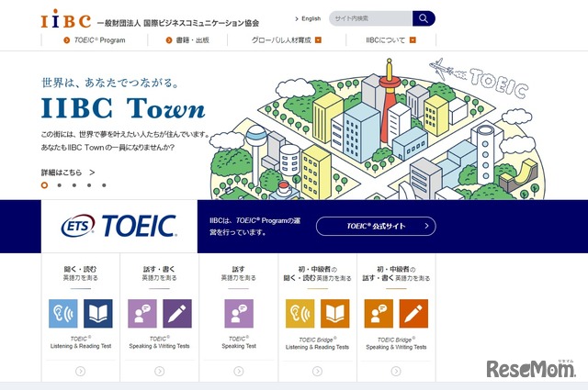The image size is (588, 390).
Task: Select the fifth carousel slide dot
Action: tap(104, 185)
